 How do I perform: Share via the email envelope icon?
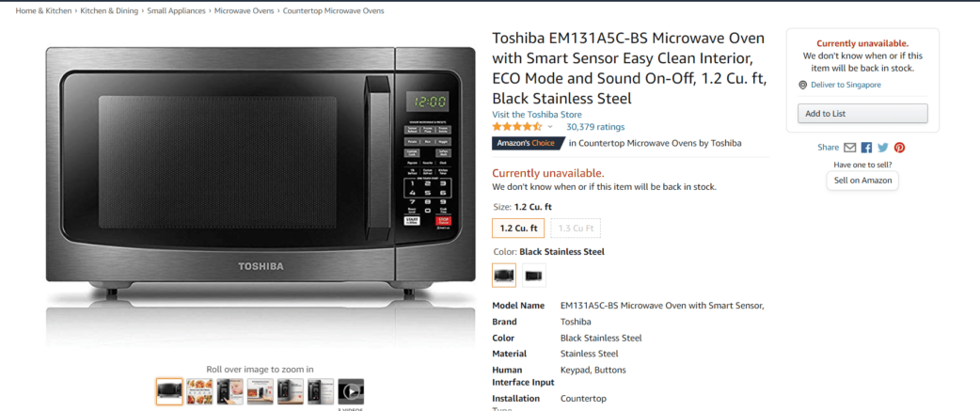pos(849,148)
